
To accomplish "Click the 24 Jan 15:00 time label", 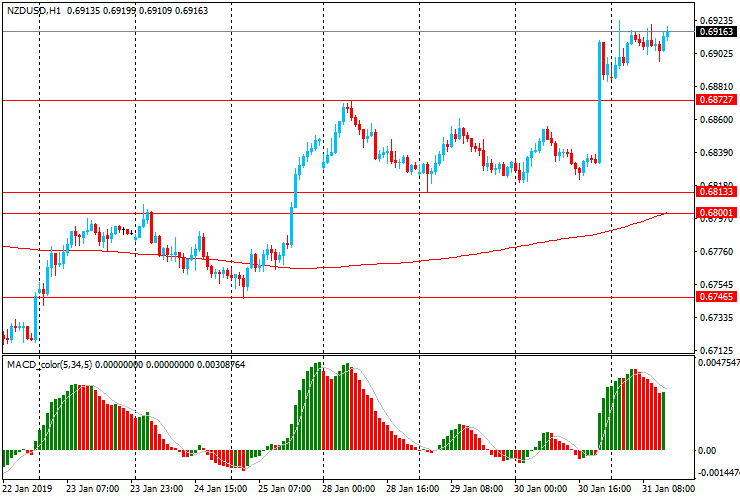I will point(220,489).
